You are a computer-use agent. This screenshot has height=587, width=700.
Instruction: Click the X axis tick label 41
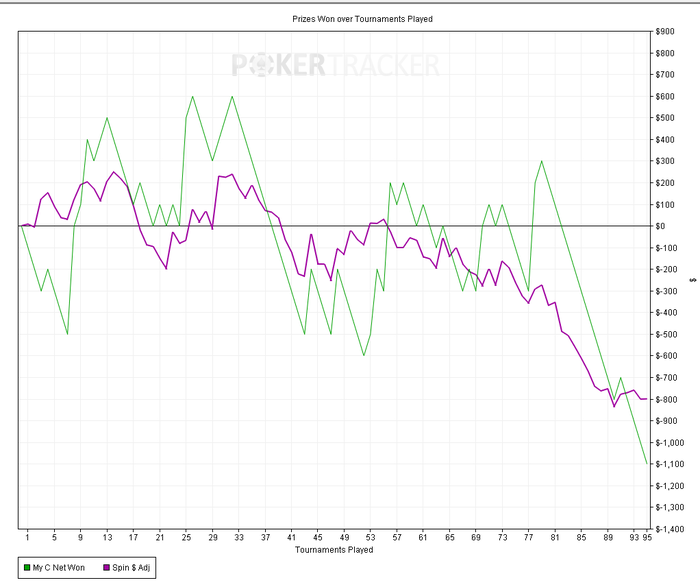point(292,537)
